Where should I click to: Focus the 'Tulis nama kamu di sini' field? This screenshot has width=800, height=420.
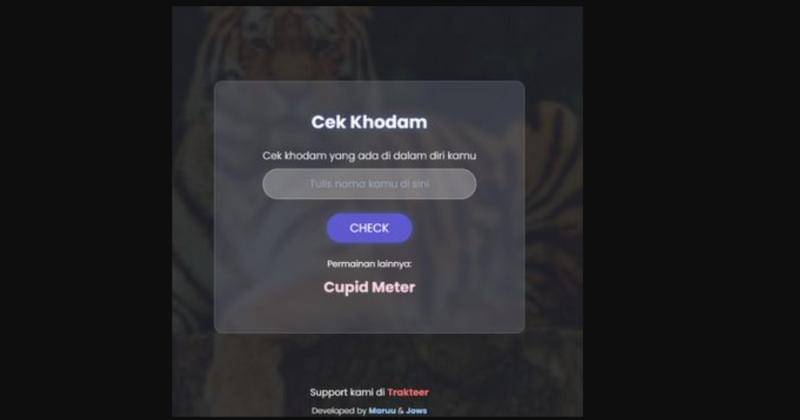pyautogui.click(x=369, y=184)
